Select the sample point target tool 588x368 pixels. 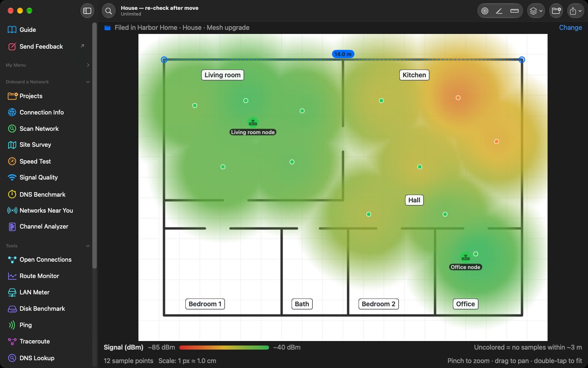(485, 11)
